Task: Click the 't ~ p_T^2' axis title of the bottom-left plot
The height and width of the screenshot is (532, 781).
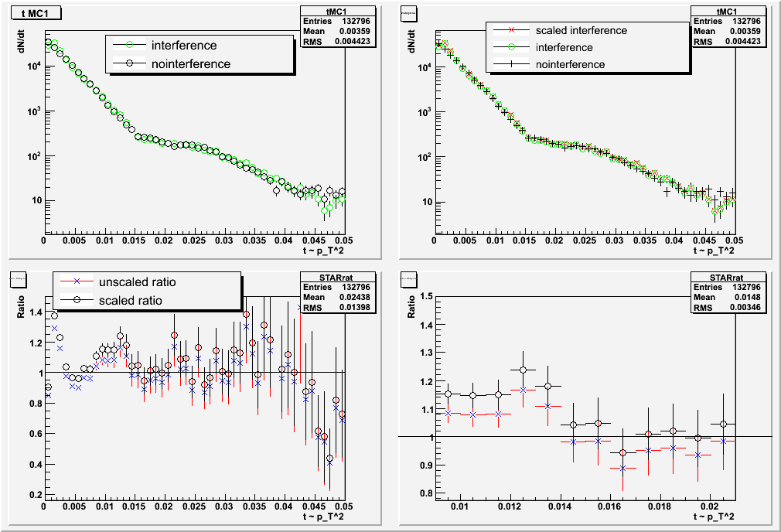Action: click(x=325, y=516)
